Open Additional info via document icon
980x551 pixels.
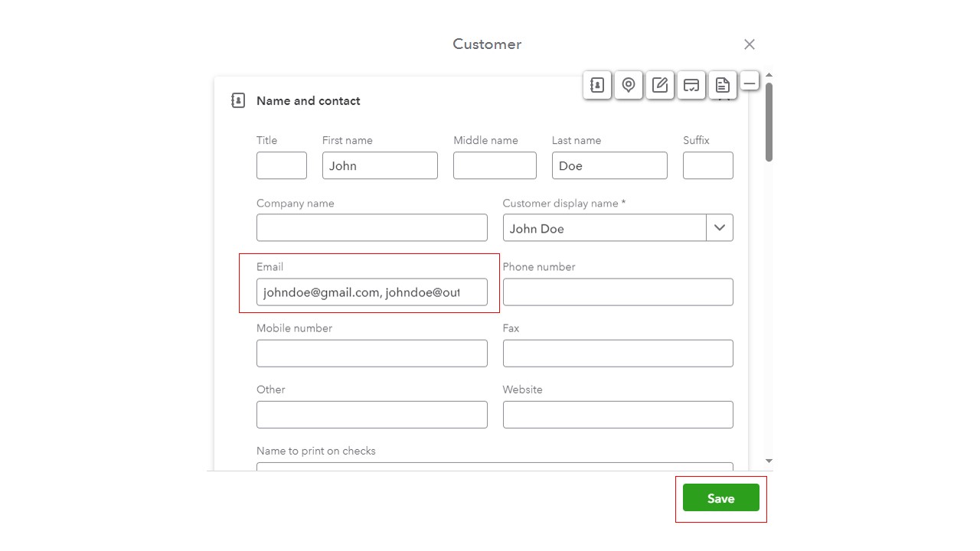(x=723, y=85)
